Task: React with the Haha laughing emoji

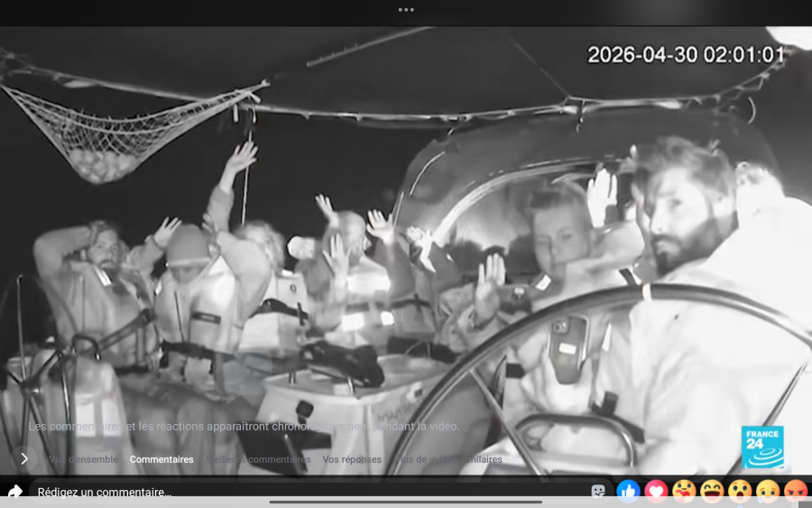Action: (712, 490)
